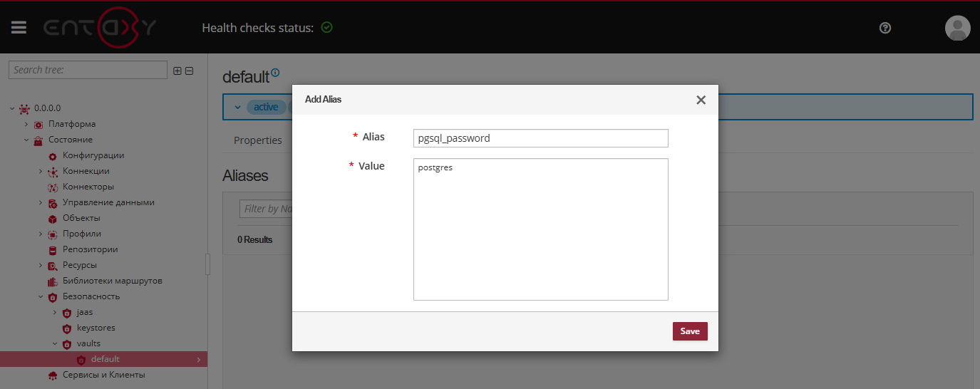
Task: Select the Объекты tree item
Action: click(81, 218)
